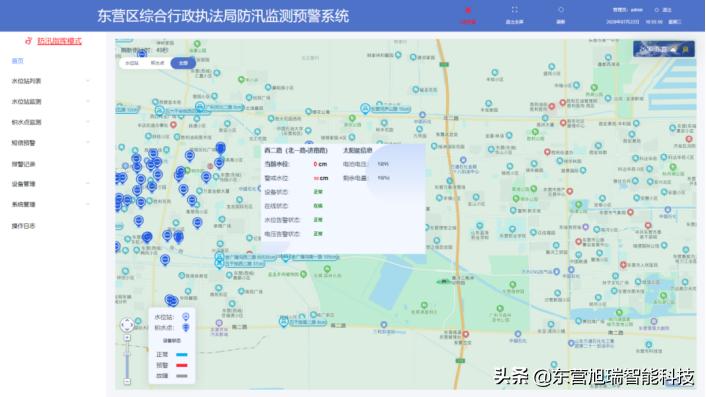Click the red active-view icon in header
The width and height of the screenshot is (706, 397).
click(468, 10)
